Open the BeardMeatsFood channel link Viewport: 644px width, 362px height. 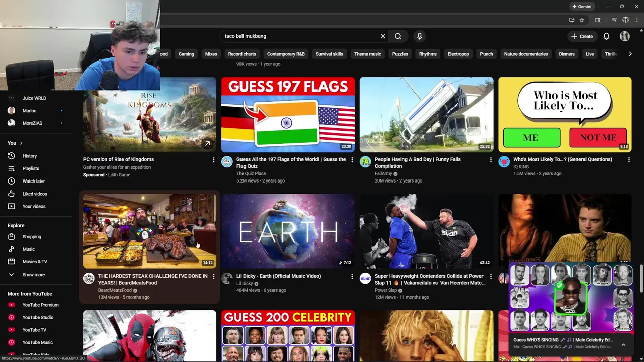tap(115, 290)
